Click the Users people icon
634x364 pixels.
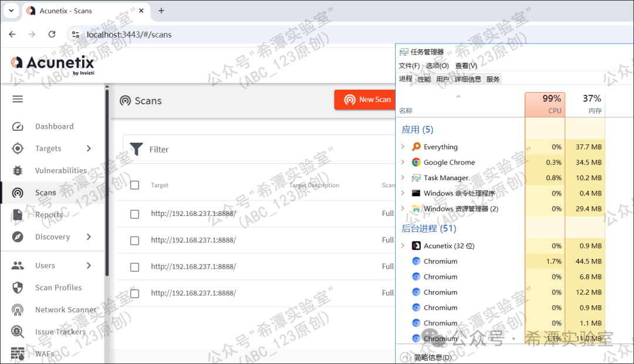pos(18,265)
